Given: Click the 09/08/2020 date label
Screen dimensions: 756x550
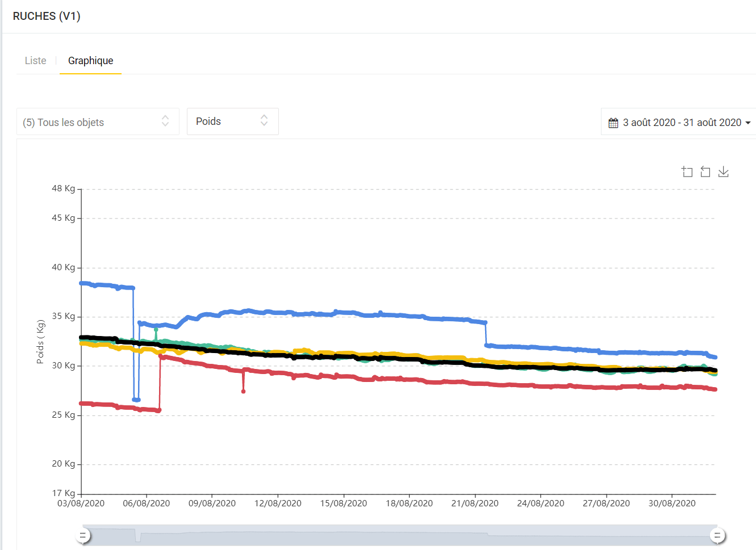Looking at the screenshot, I should pos(212,503).
